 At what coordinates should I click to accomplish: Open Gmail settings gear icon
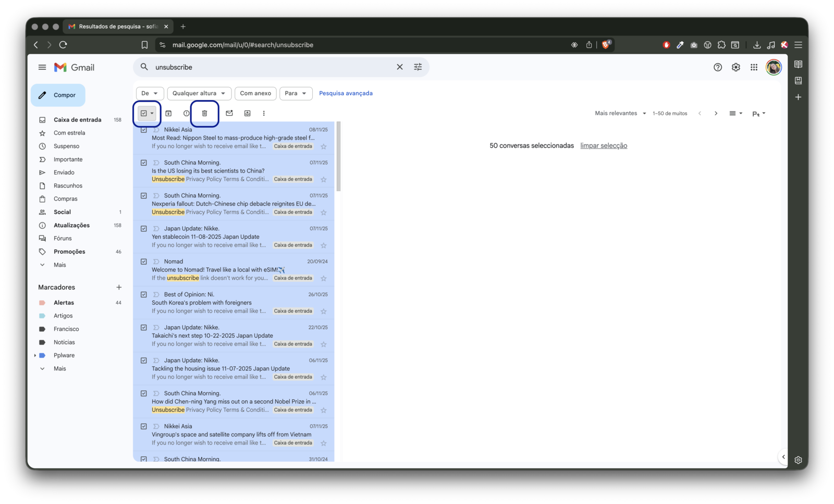pos(735,67)
